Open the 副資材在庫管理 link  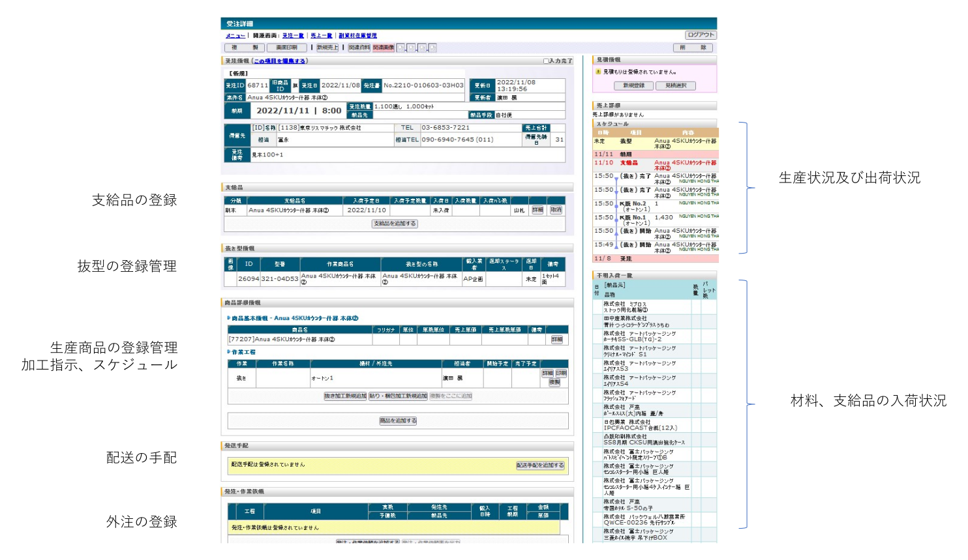[x=357, y=36]
